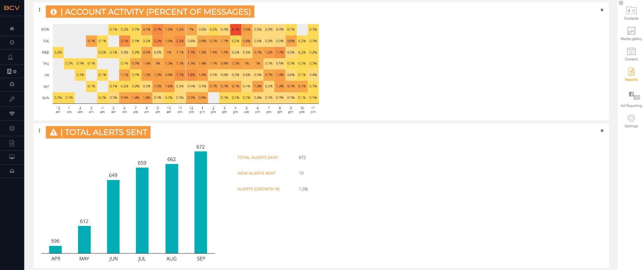Select the 2.7% Monday 9 am heatmap cell
Screen dimensions: 644x270
pyautogui.click(x=158, y=30)
